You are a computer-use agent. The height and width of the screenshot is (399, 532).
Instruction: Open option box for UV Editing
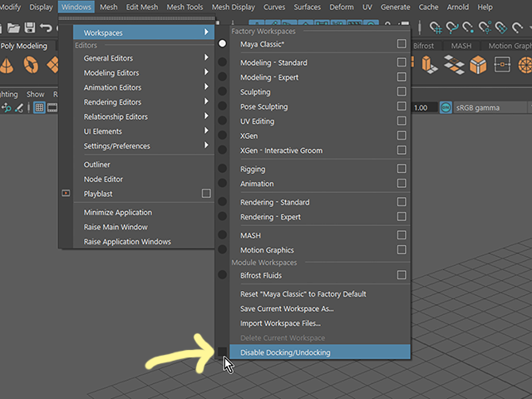401,121
